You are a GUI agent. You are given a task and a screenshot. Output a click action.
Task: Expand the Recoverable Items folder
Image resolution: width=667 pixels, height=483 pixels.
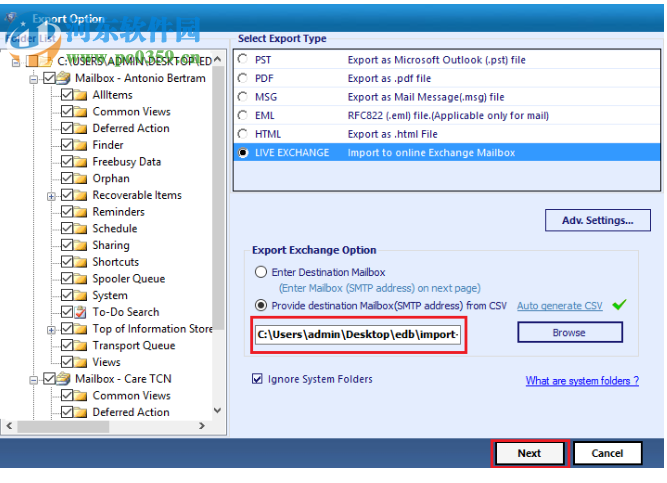(x=51, y=196)
